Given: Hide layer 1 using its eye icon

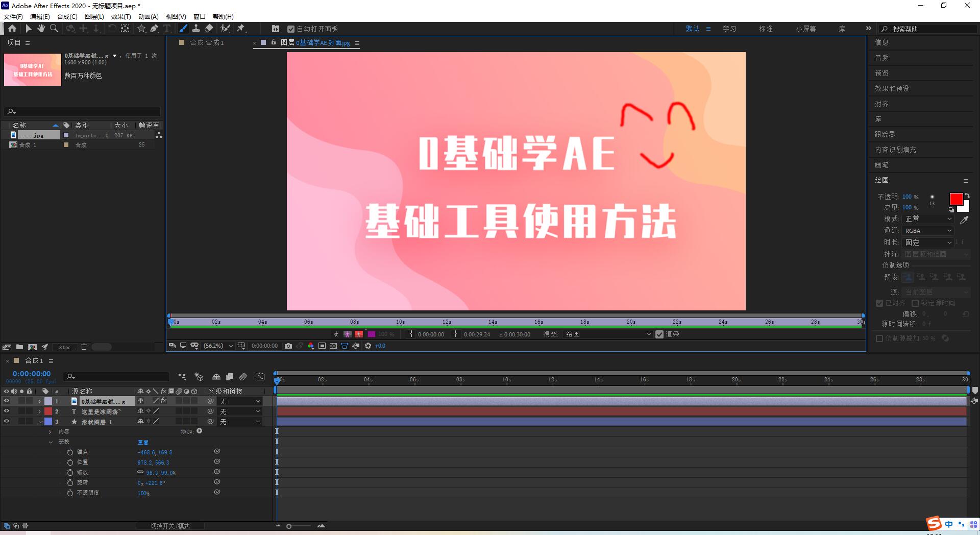Looking at the screenshot, I should tap(7, 401).
